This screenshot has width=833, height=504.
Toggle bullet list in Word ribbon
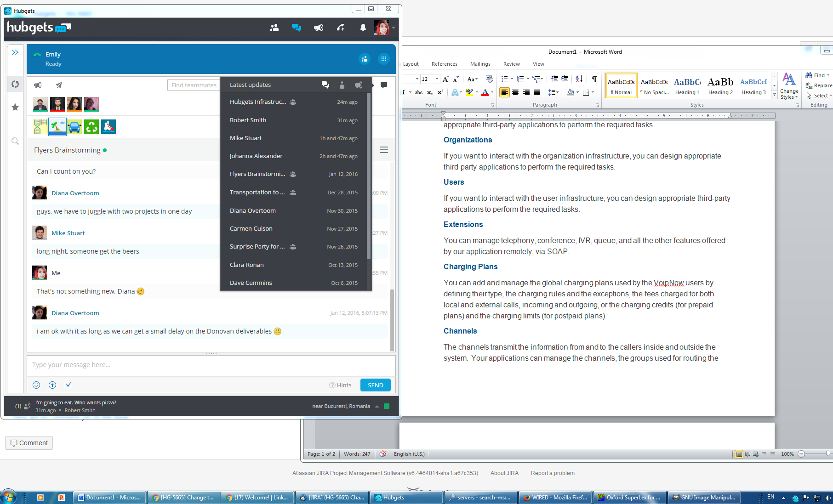504,79
